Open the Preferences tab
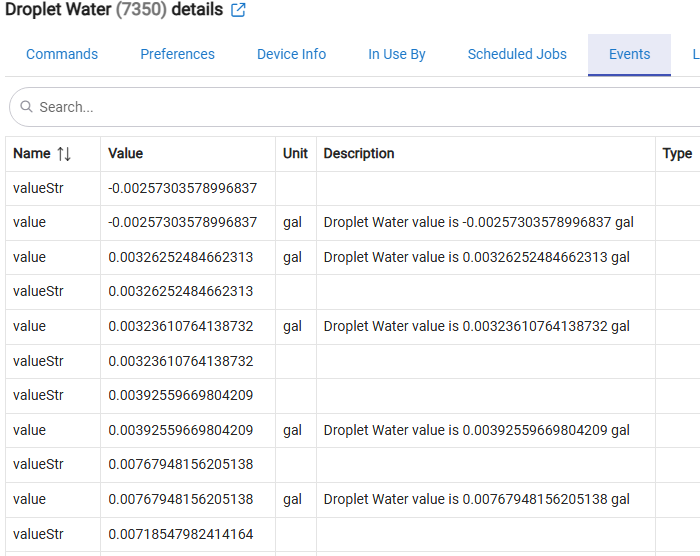700x556 pixels. coord(177,54)
